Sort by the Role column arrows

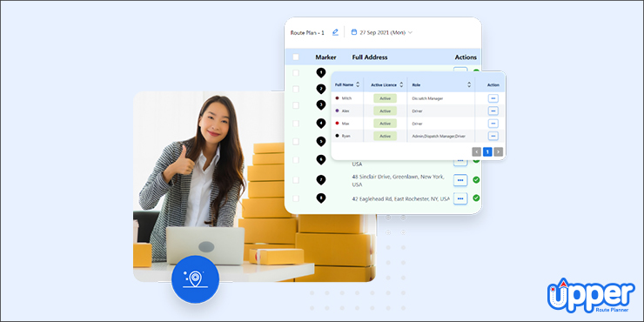[469, 85]
